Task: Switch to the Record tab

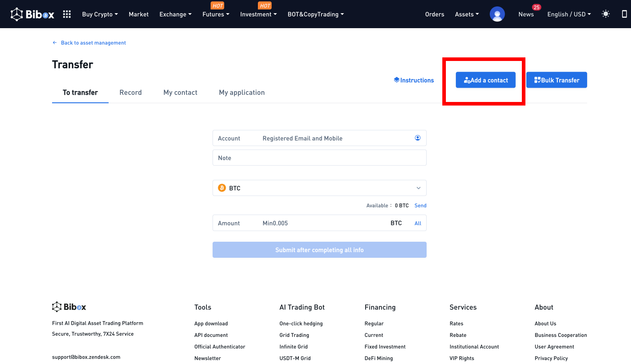Action: (131, 93)
